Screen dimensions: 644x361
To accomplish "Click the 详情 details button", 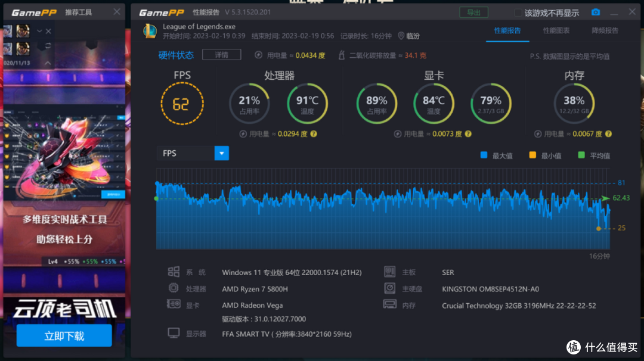I will coord(221,55).
